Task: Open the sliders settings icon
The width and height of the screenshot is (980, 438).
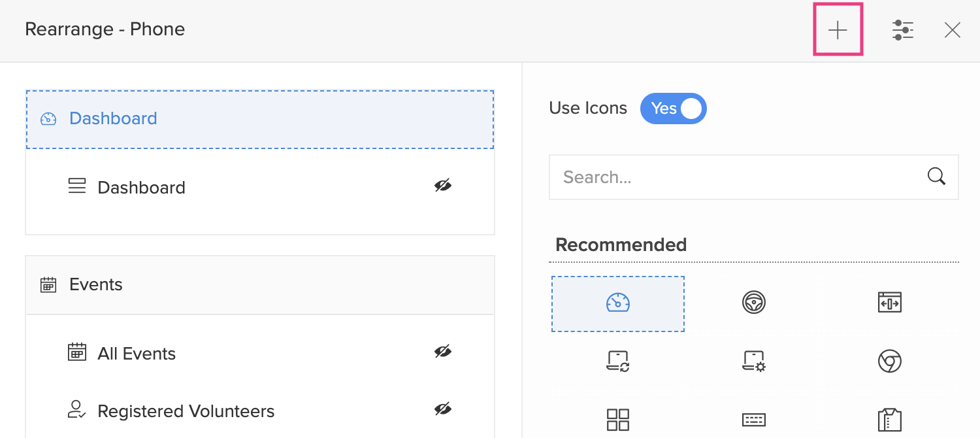Action: coord(903,30)
